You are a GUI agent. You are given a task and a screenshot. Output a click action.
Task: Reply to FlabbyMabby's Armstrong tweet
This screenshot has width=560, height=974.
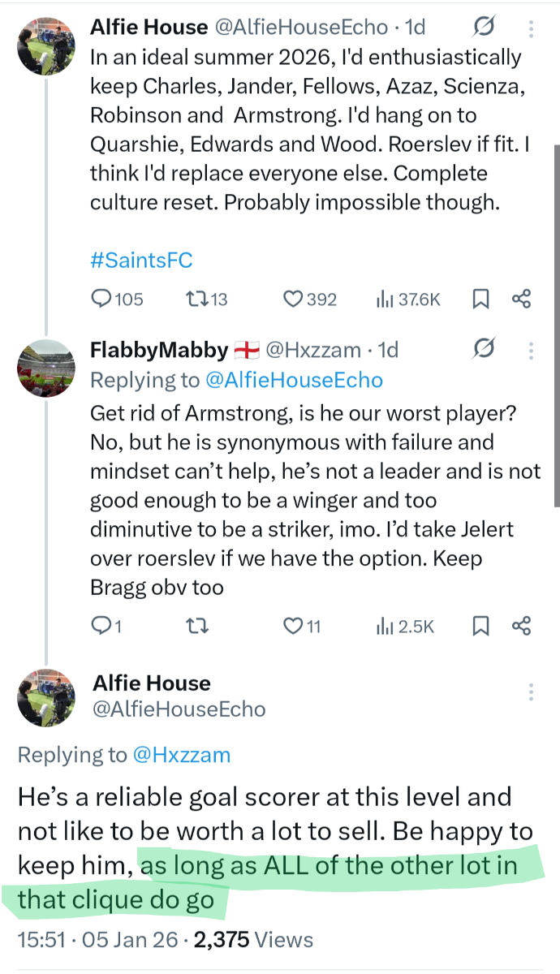(101, 626)
